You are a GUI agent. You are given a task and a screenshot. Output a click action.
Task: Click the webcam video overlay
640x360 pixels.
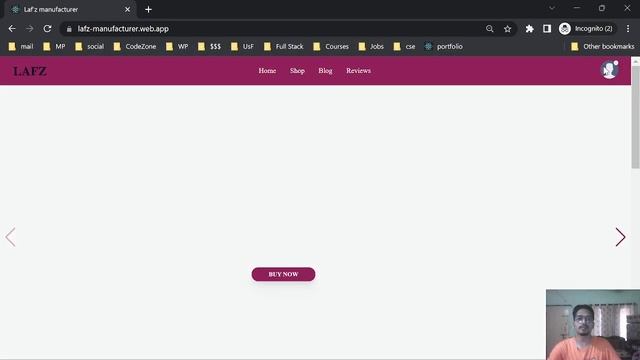pos(593,324)
